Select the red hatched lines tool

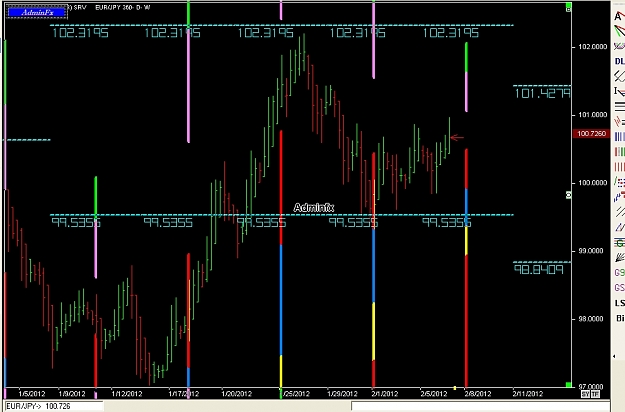(x=619, y=121)
